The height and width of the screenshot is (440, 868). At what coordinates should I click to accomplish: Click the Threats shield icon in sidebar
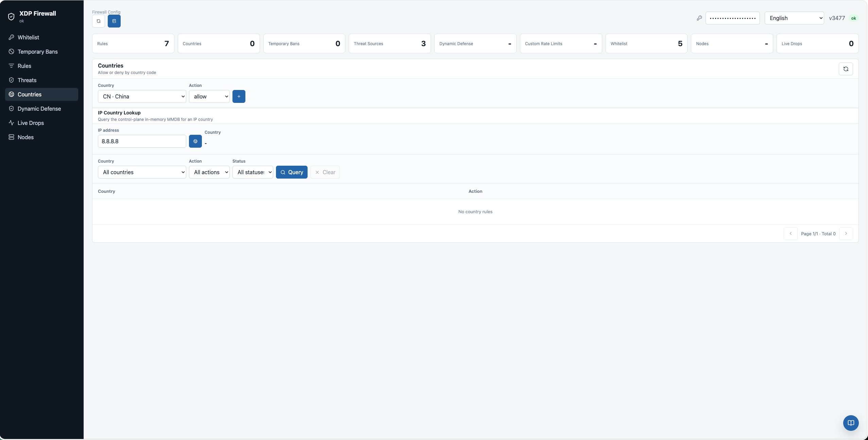[11, 80]
